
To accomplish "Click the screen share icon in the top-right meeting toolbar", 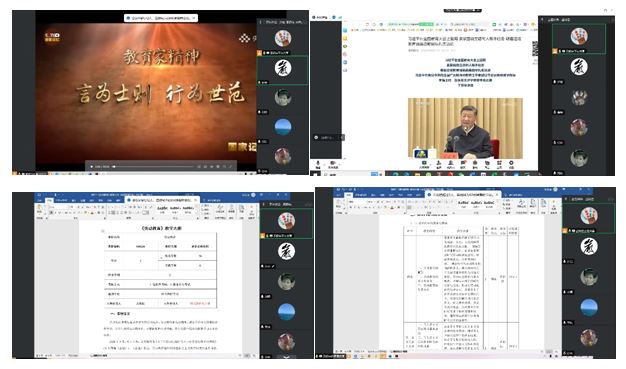I will [x=424, y=164].
